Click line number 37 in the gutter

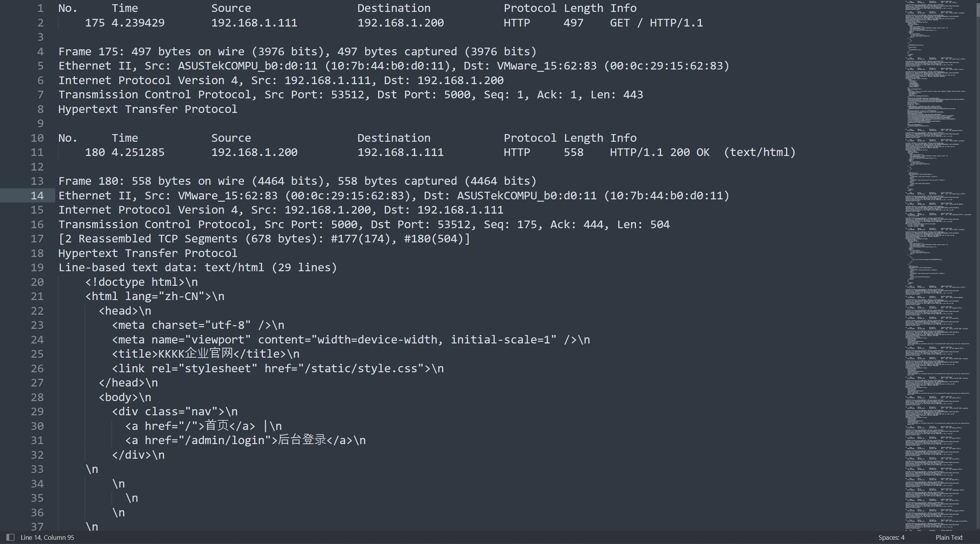[x=37, y=526]
